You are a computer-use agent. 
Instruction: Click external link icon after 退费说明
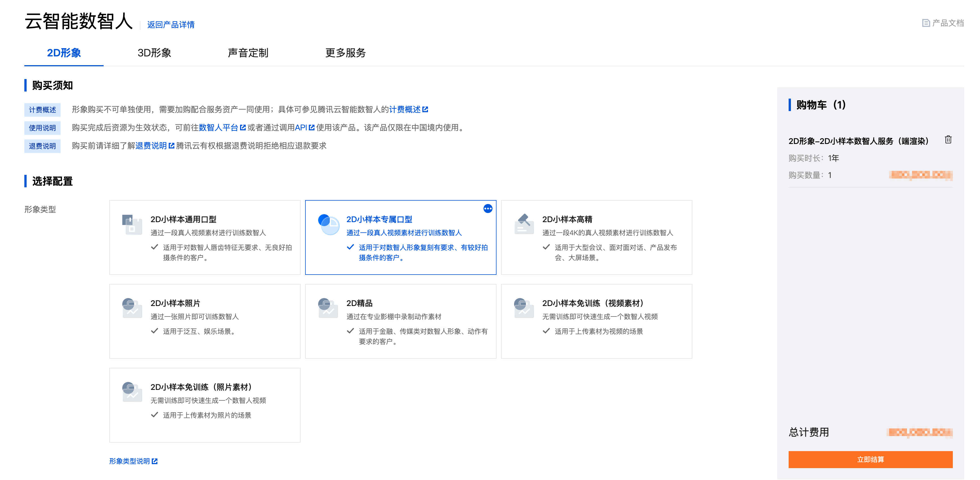171,146
